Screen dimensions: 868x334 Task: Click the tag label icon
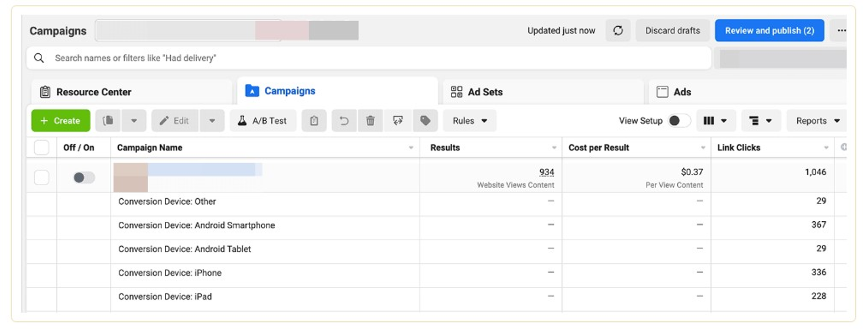pyautogui.click(x=425, y=121)
